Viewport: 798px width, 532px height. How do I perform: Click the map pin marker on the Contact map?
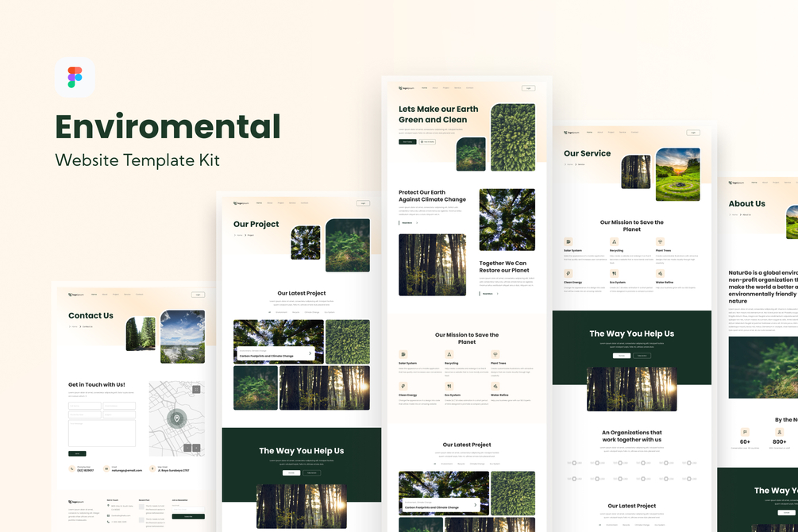(176, 418)
